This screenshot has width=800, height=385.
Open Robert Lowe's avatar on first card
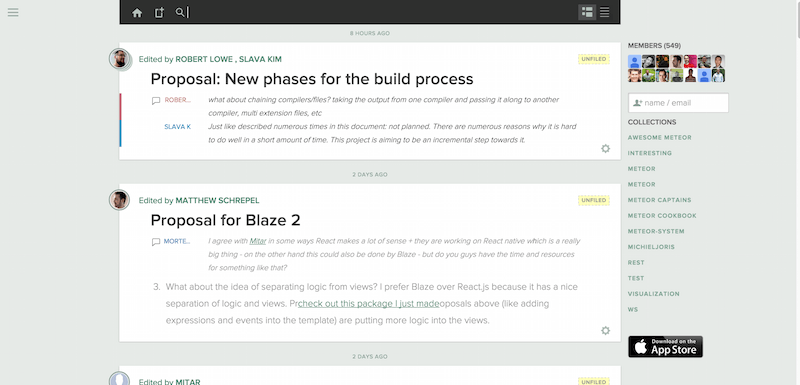pos(119,59)
